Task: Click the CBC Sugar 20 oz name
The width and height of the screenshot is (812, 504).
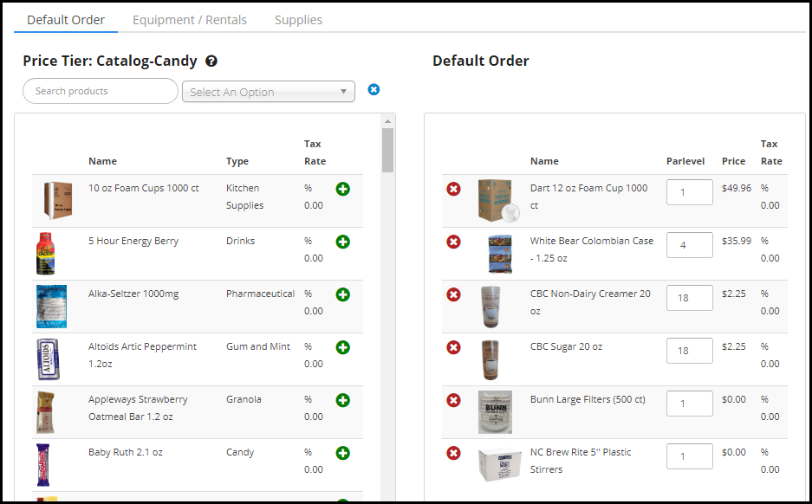Action: point(567,346)
